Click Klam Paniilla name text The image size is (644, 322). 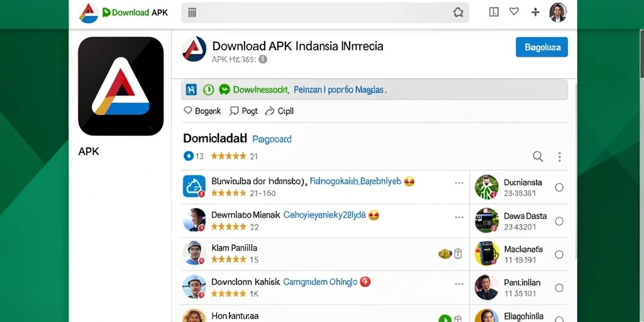click(x=234, y=248)
